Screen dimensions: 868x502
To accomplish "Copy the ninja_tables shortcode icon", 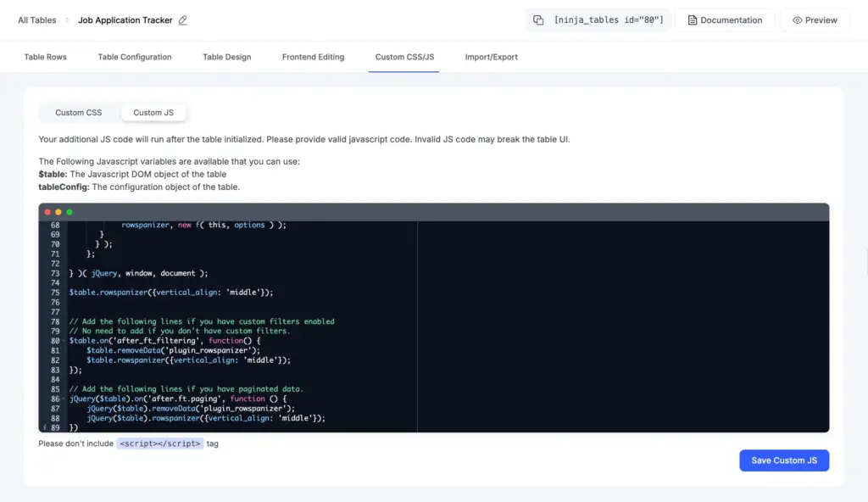I will [x=538, y=20].
